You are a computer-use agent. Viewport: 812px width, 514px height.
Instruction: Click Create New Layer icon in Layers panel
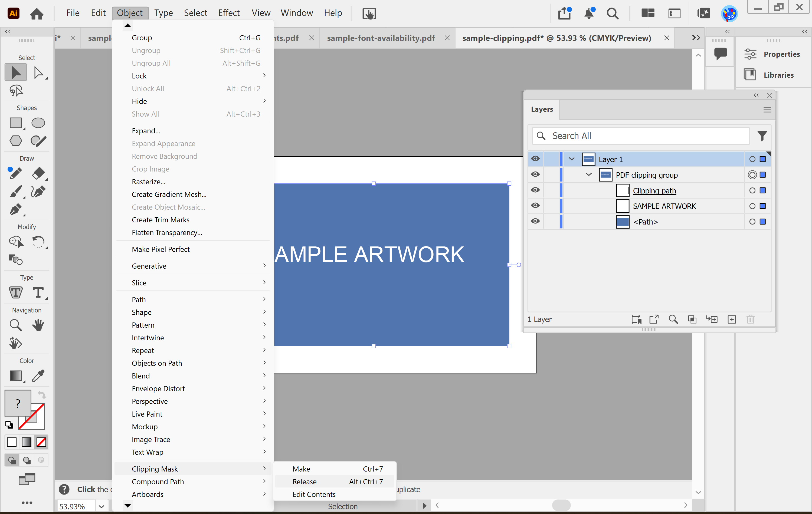(732, 319)
